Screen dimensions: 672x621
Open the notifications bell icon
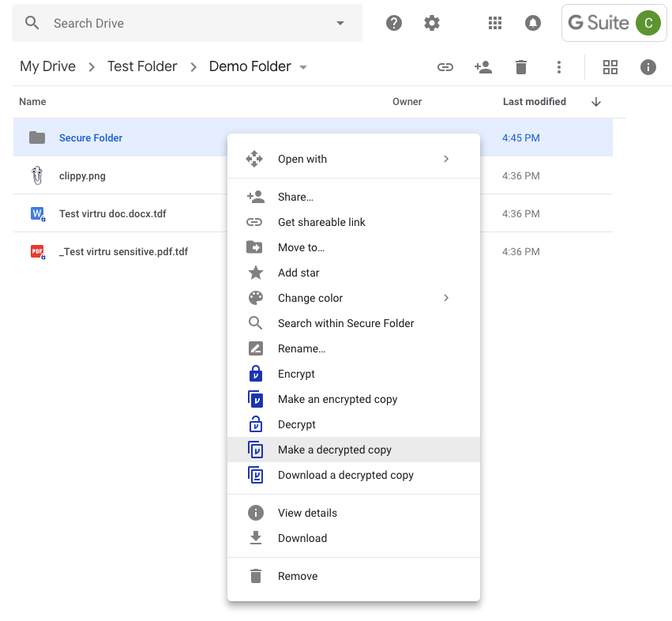tap(533, 23)
